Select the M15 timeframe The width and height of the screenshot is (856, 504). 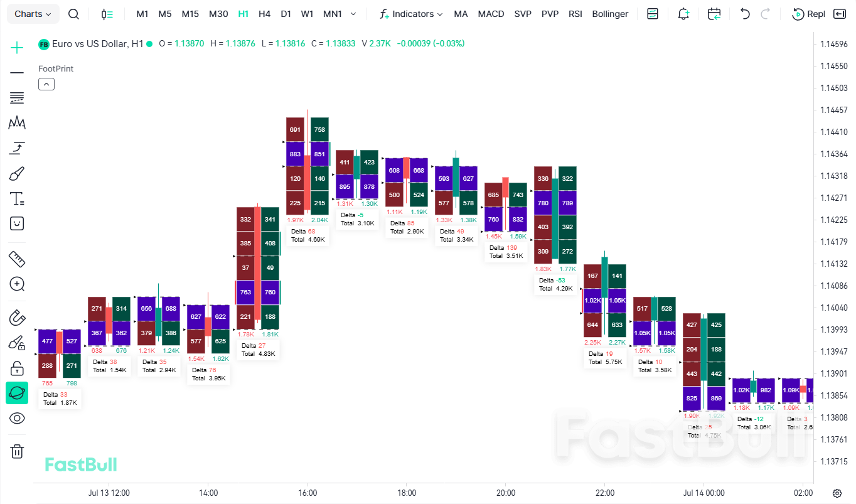click(190, 14)
